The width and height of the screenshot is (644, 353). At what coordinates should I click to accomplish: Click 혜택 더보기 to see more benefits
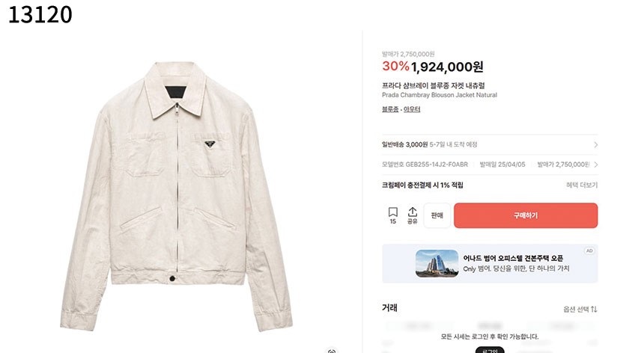point(582,185)
